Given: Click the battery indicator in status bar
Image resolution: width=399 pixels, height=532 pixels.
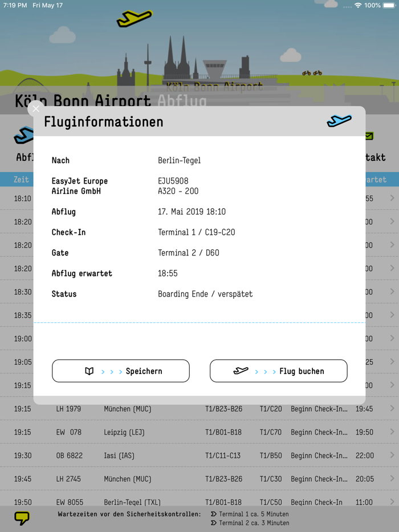Looking at the screenshot, I should [389, 5].
